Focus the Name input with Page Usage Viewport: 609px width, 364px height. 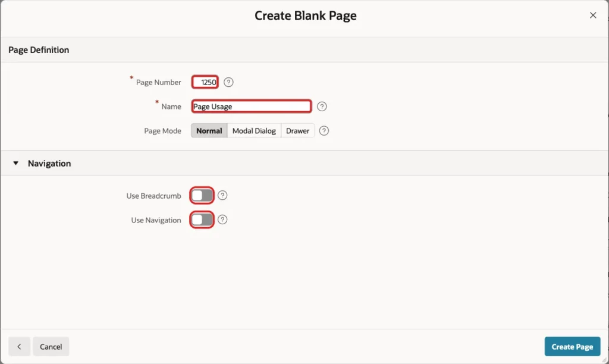click(x=252, y=106)
